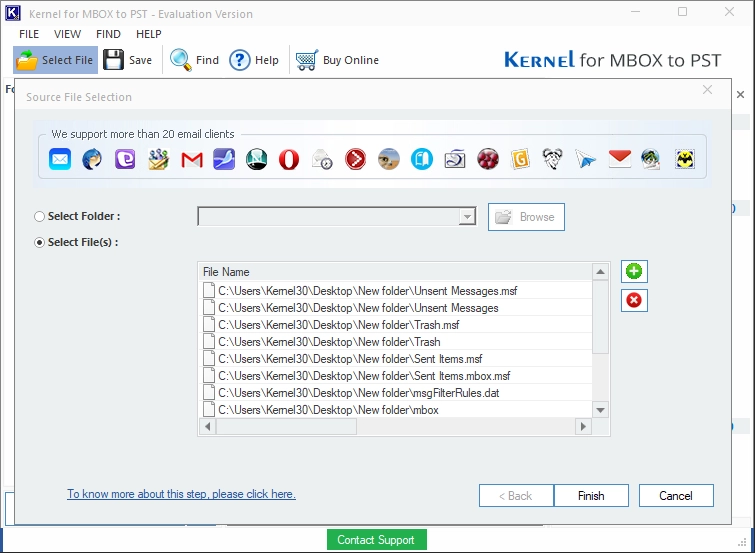The height and width of the screenshot is (553, 755).
Task: Click the Gmail red M icon
Action: tap(192, 159)
